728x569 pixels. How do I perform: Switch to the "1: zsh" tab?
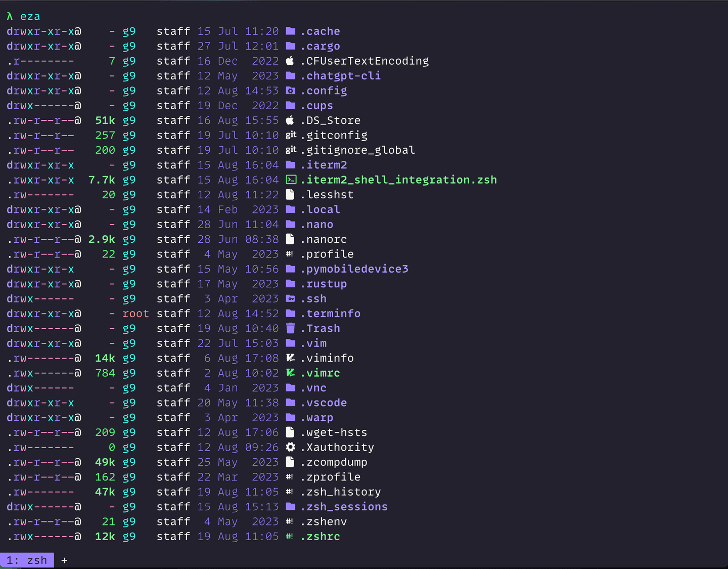(x=27, y=560)
